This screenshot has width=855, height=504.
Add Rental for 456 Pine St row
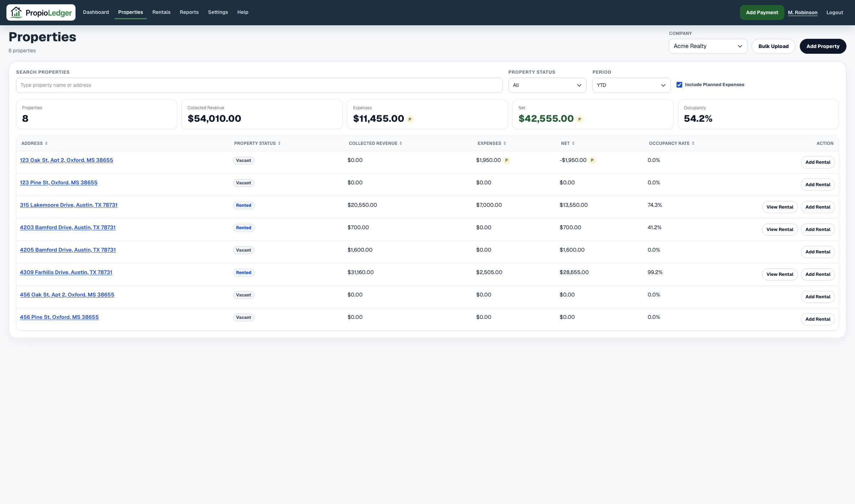pyautogui.click(x=818, y=319)
